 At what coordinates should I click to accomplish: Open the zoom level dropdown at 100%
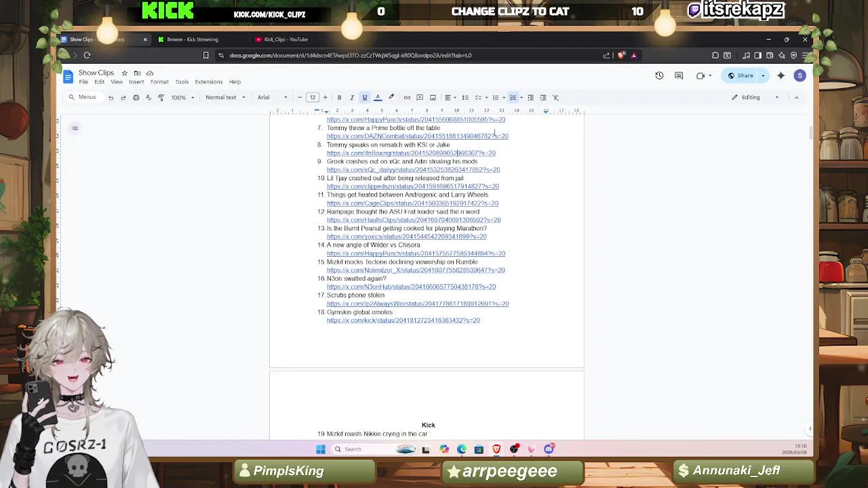[182, 98]
